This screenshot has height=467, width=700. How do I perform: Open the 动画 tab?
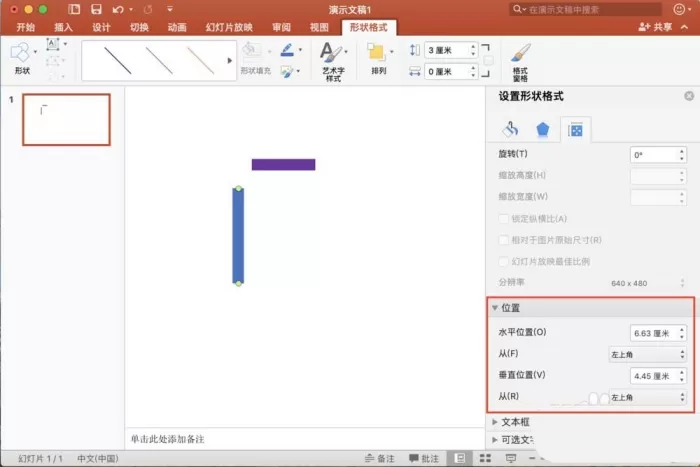[177, 27]
